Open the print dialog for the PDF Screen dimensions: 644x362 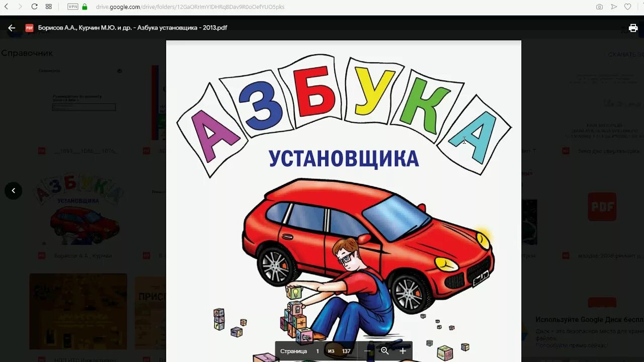coord(633,28)
